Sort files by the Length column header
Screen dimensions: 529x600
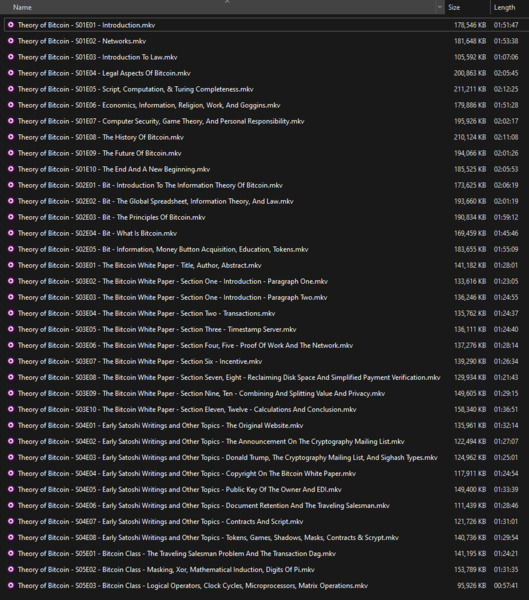point(504,7)
